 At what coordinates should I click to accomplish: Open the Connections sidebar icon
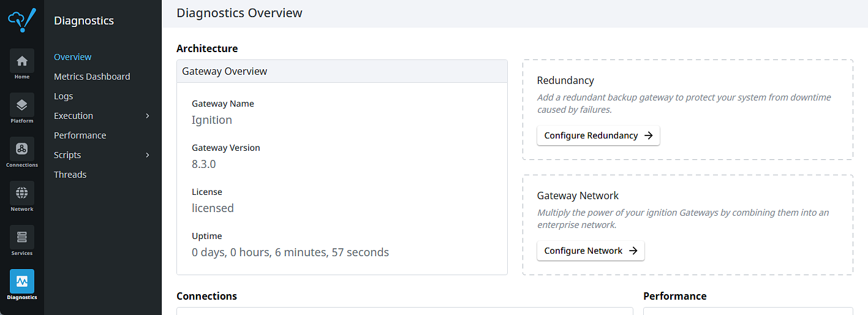22,149
